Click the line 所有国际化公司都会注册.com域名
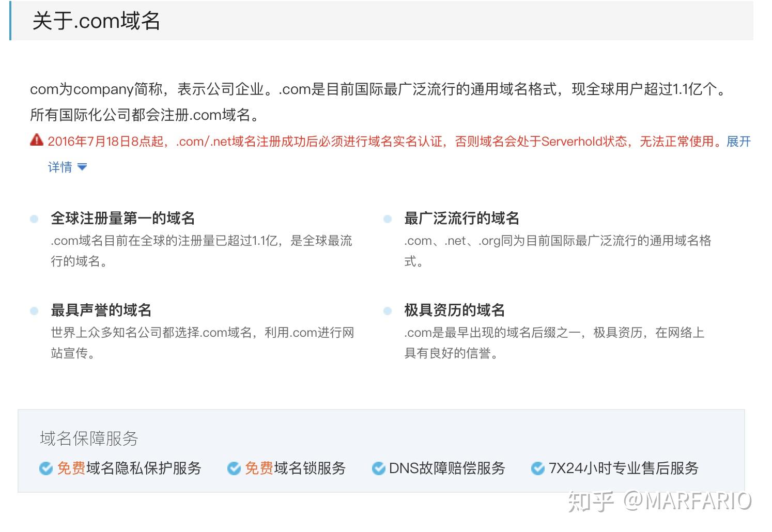 coord(145,115)
